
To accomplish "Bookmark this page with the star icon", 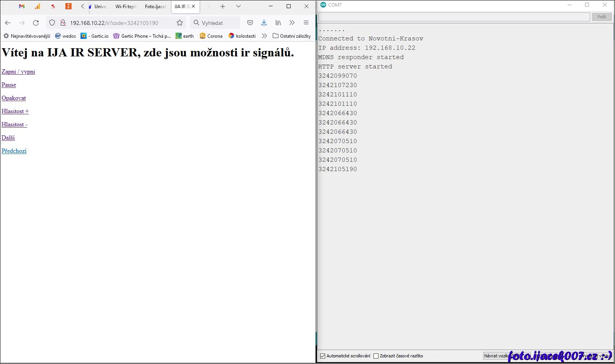I will point(180,23).
